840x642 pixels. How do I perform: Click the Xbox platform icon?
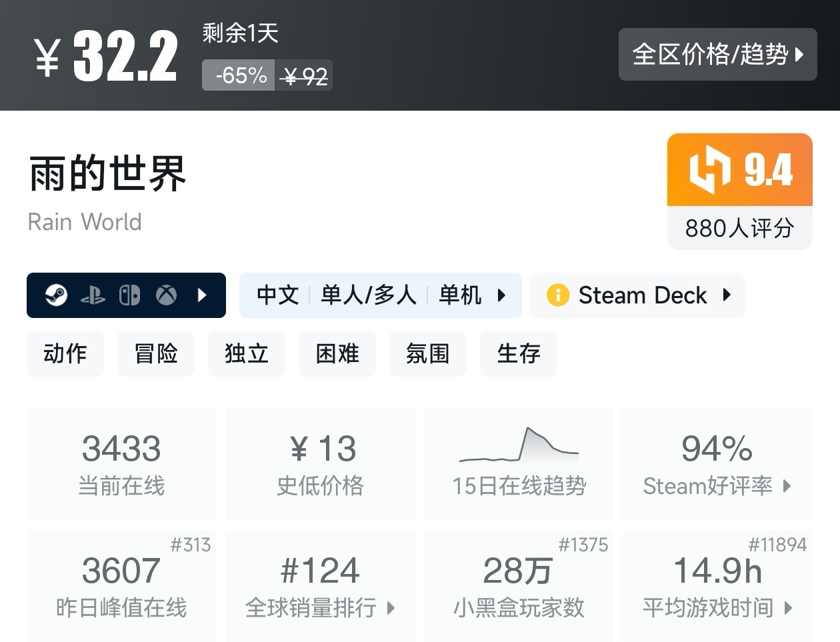pyautogui.click(x=166, y=295)
